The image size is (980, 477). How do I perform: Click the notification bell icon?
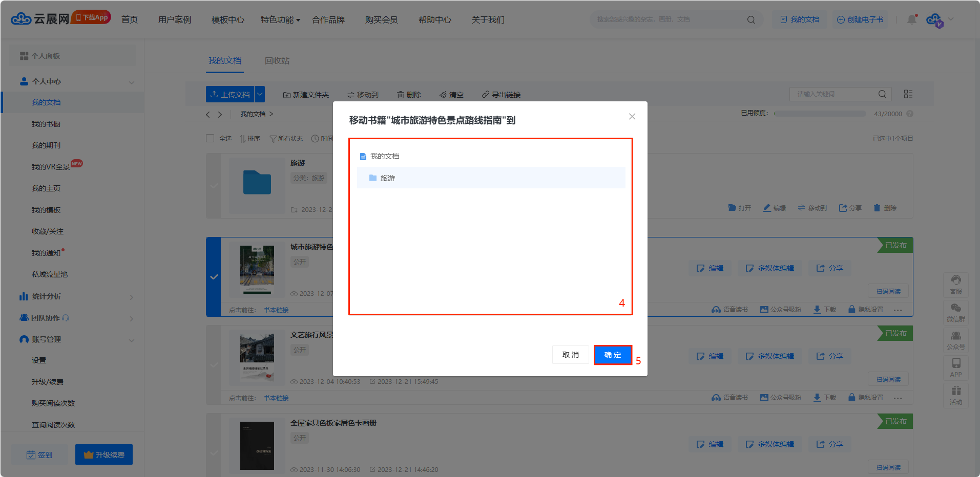(911, 19)
